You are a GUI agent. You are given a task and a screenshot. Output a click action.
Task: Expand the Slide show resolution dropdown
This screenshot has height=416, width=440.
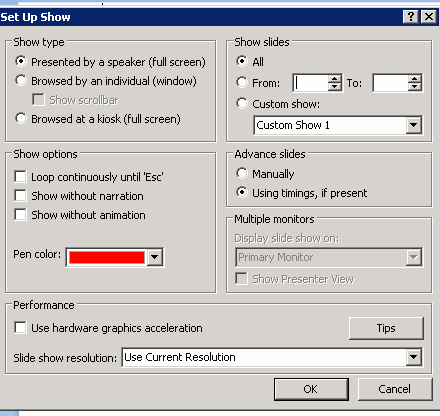[x=414, y=357]
